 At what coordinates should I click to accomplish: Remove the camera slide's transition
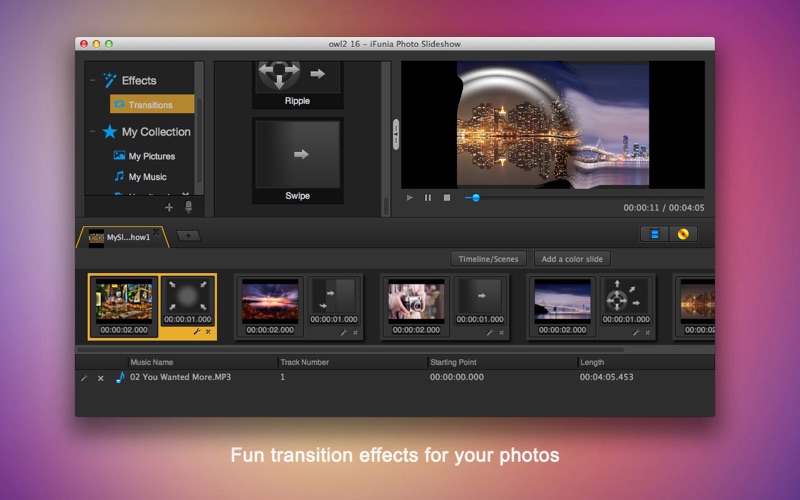coord(502,332)
